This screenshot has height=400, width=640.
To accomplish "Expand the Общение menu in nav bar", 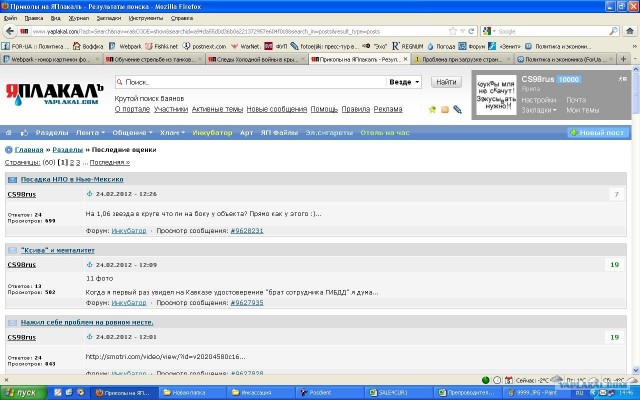I will point(132,133).
